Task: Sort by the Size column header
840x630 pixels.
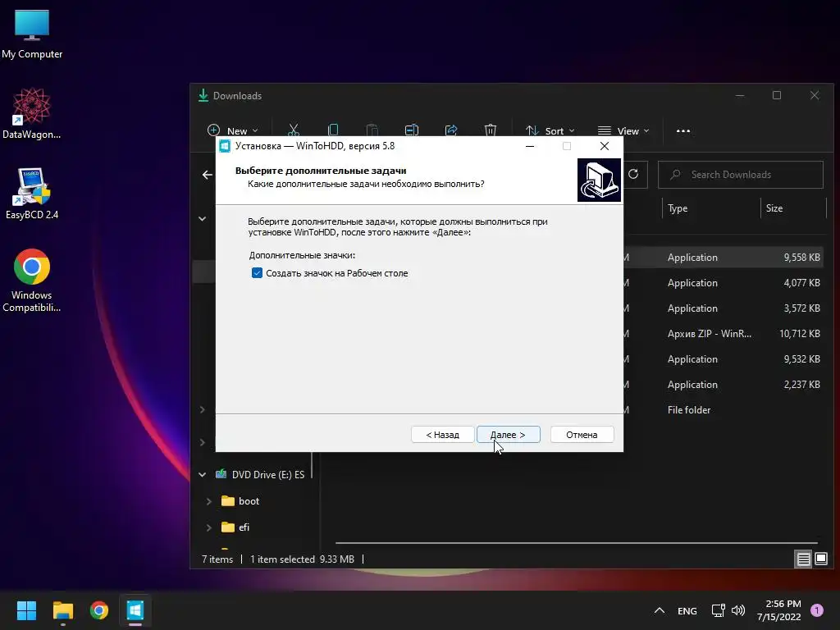Action: click(x=793, y=208)
